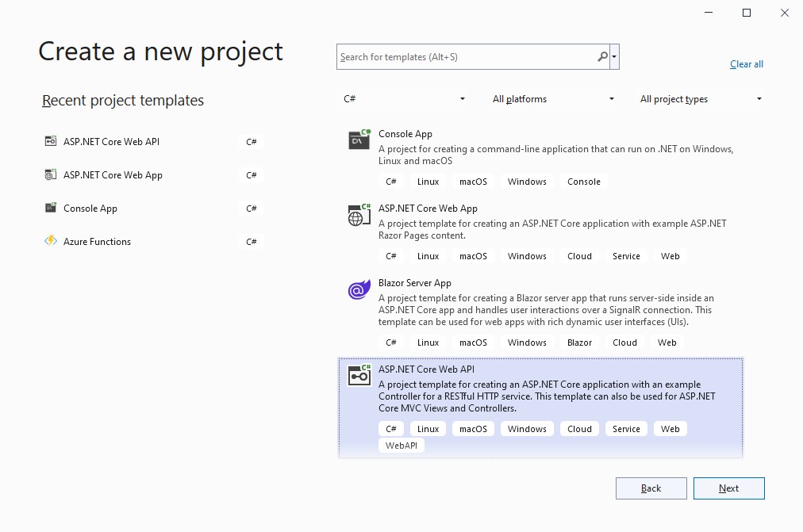Focus the Search for templates field
The height and width of the screenshot is (532, 803).
click(473, 57)
